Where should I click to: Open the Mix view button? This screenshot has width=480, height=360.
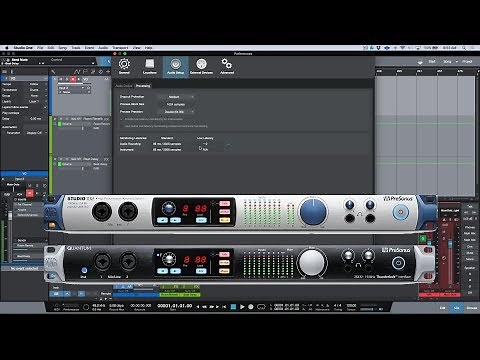pyautogui.click(x=457, y=308)
